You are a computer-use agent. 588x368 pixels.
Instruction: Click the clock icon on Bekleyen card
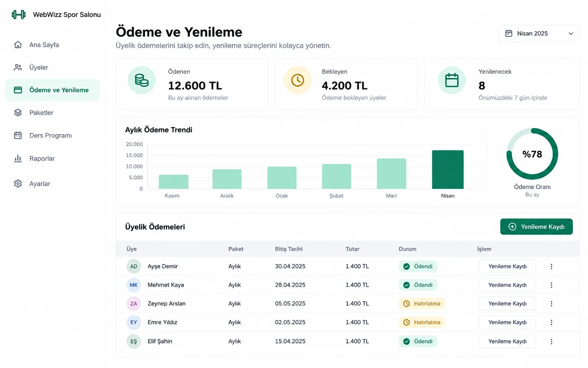pyautogui.click(x=297, y=80)
